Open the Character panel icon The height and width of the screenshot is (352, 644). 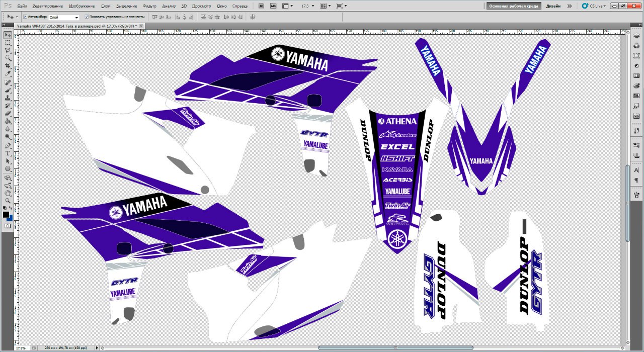coord(636,170)
